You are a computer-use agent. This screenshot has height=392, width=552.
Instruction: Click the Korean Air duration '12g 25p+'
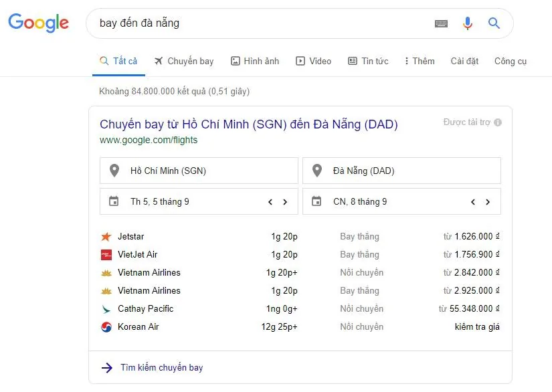coord(279,327)
